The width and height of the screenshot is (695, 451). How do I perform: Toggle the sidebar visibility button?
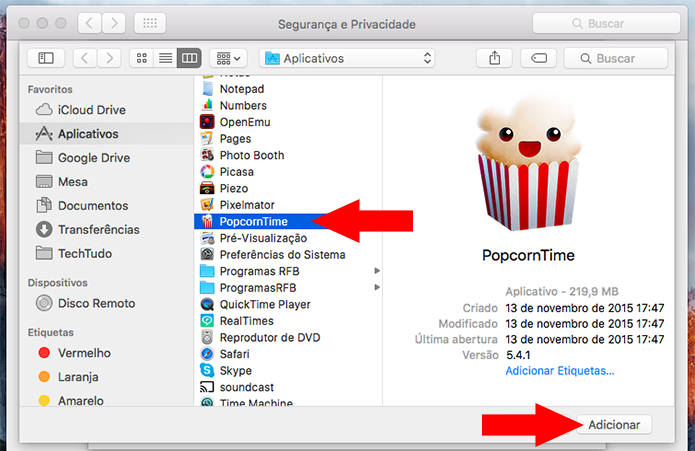46,58
